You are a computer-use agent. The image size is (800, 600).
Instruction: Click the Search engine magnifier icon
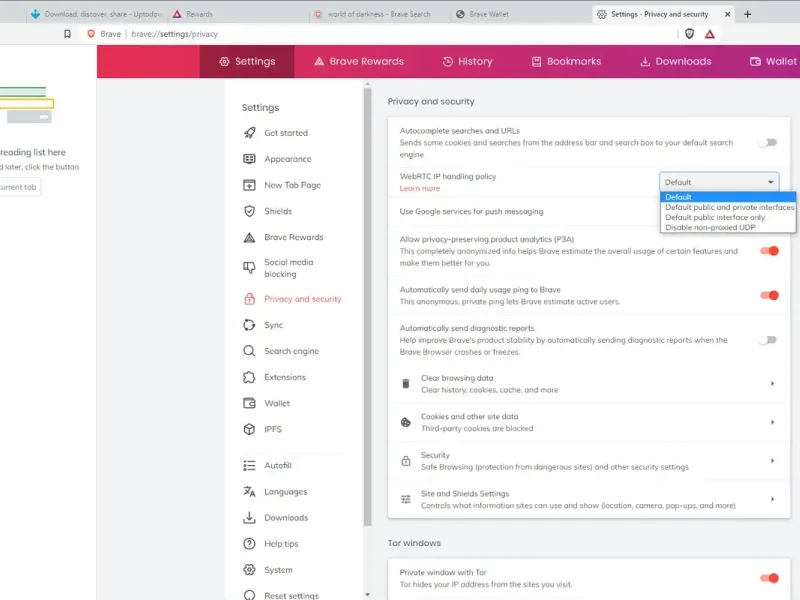[249, 351]
